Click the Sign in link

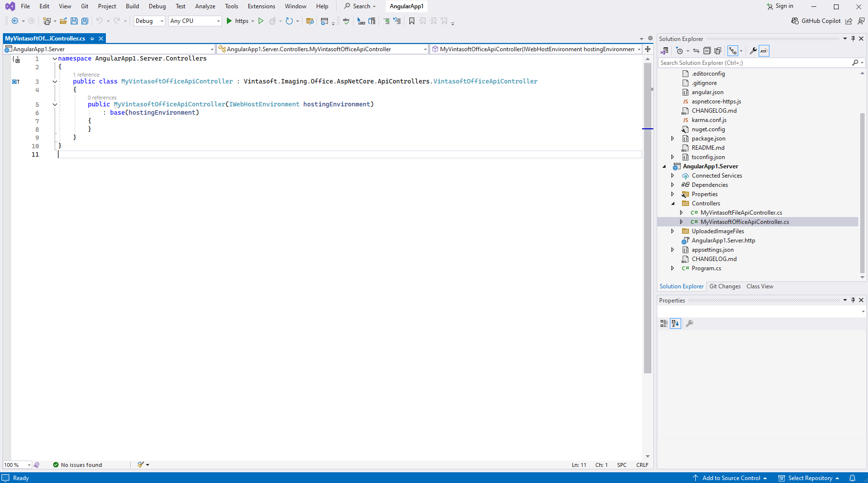point(784,6)
